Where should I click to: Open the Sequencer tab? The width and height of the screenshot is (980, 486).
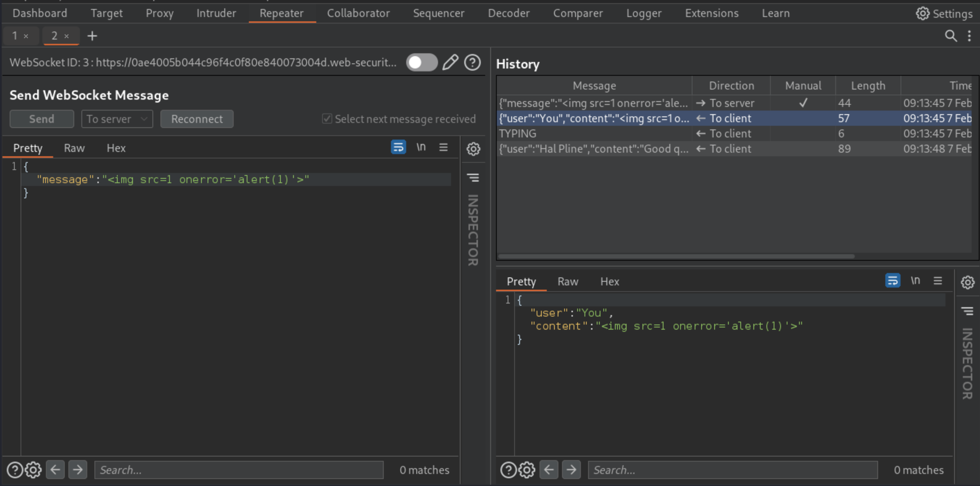pyautogui.click(x=439, y=13)
